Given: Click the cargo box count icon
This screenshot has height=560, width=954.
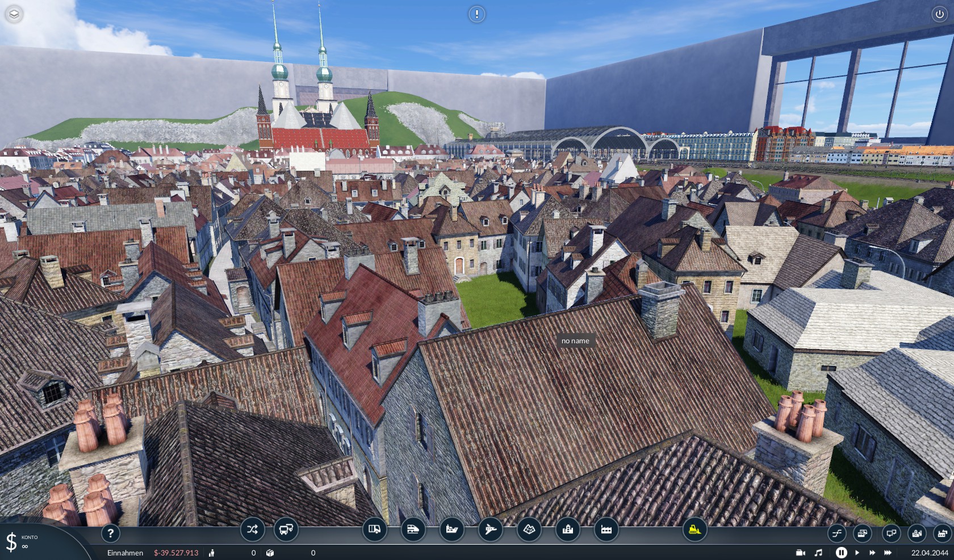Looking at the screenshot, I should click(270, 553).
